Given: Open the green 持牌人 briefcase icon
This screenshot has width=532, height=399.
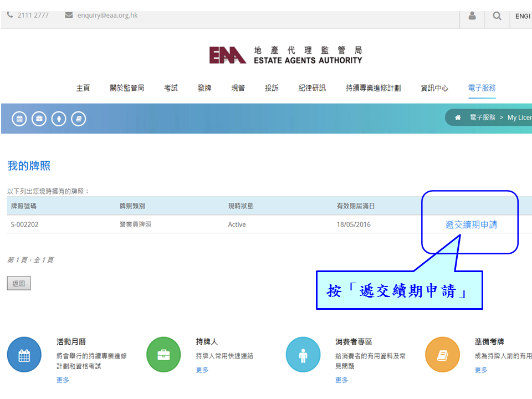Looking at the screenshot, I should 163,355.
